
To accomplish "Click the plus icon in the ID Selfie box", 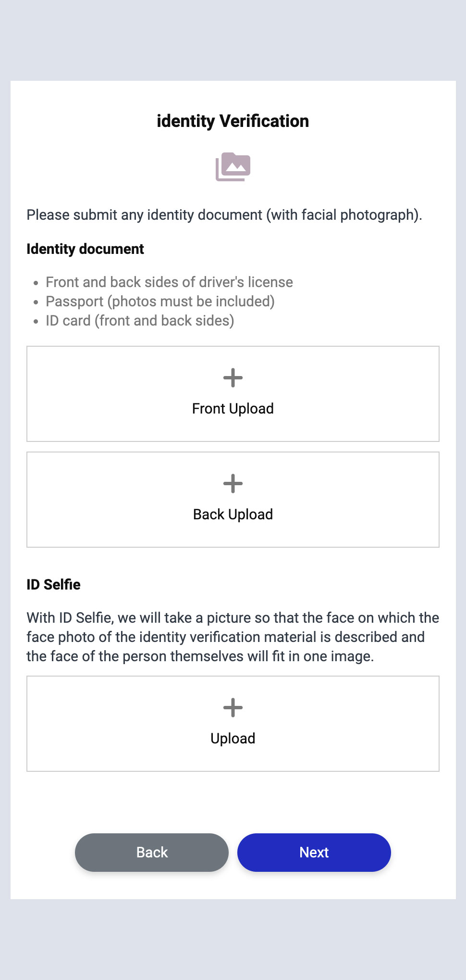I will [233, 708].
